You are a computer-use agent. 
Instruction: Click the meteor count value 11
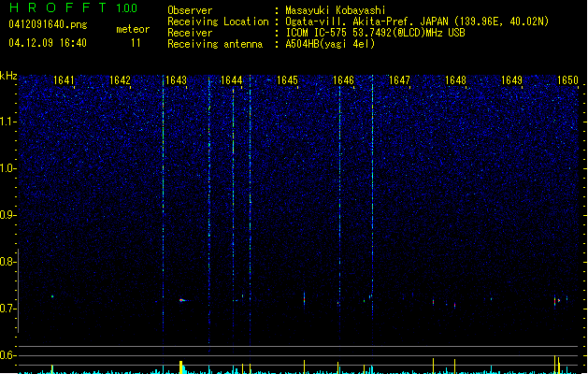tap(136, 43)
